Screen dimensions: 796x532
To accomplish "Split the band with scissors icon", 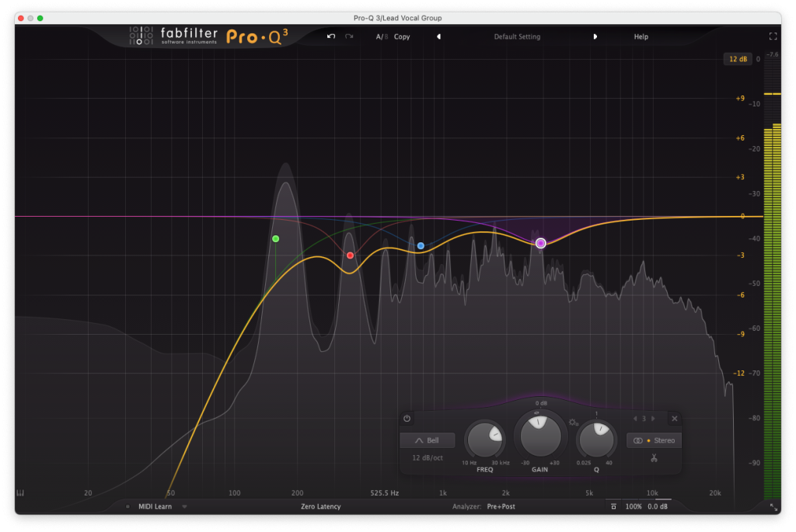I will (655, 458).
